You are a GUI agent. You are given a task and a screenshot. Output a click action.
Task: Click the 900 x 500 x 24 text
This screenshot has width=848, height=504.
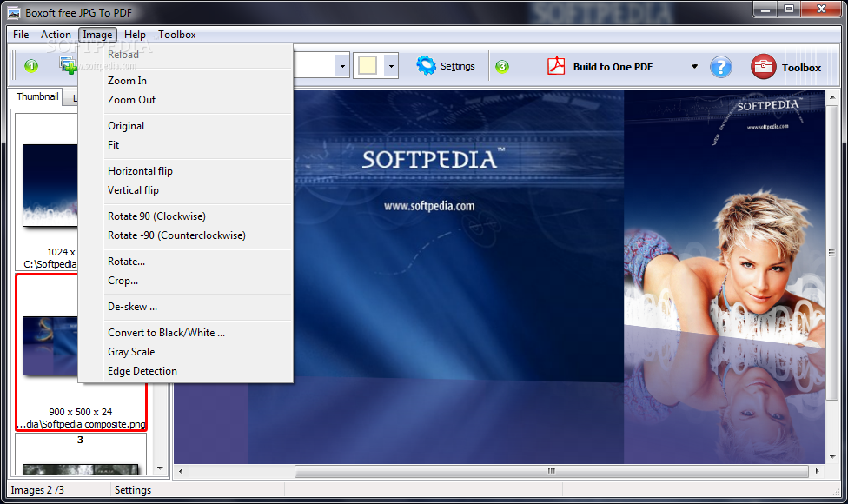pyautogui.click(x=81, y=412)
